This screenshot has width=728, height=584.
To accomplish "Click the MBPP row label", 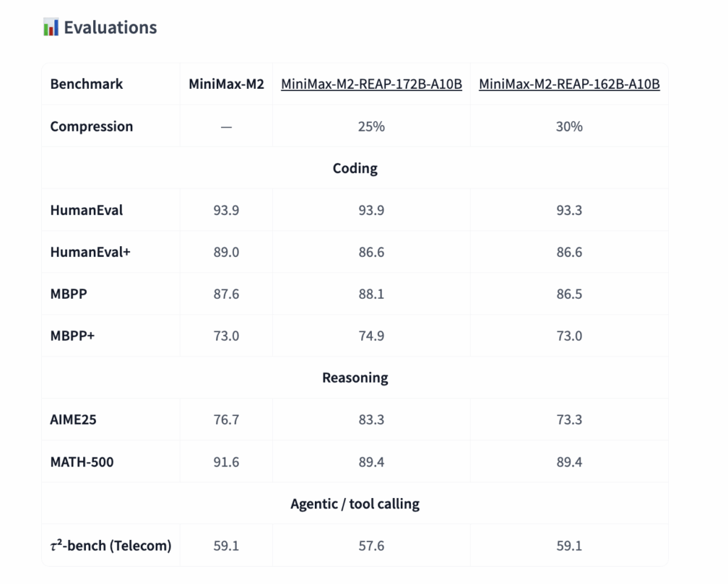I will click(68, 294).
